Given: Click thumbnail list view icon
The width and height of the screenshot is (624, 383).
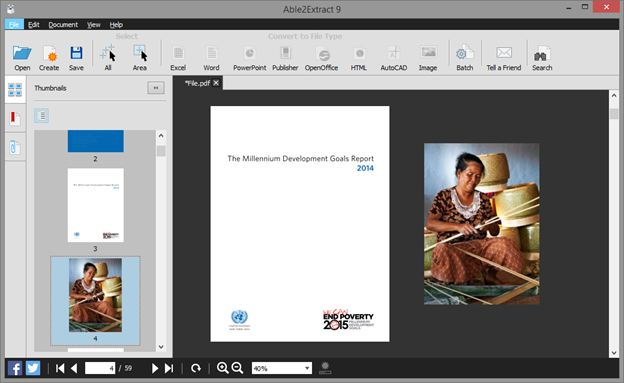Looking at the screenshot, I should click(x=41, y=116).
